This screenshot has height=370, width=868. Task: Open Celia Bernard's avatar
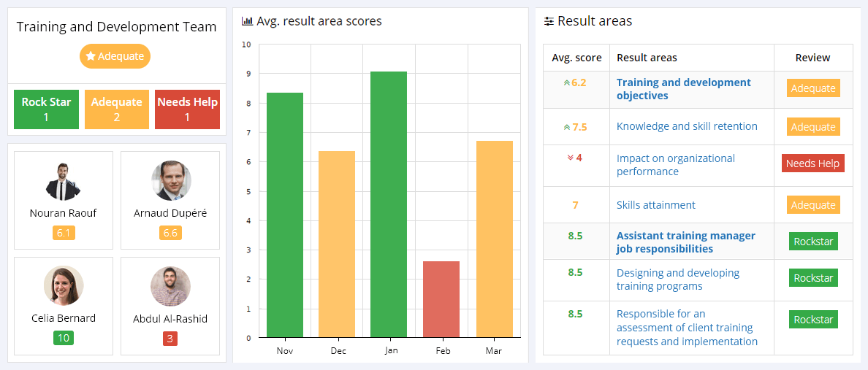tap(63, 285)
